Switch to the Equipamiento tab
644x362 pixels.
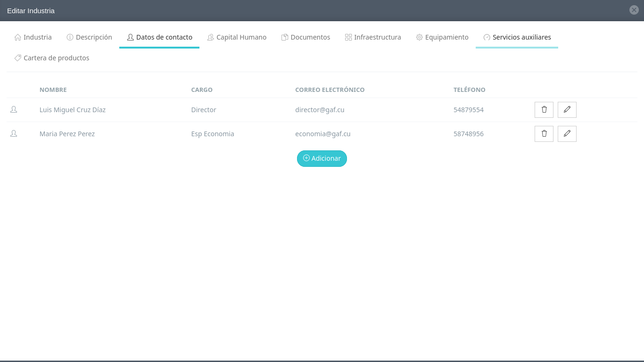[x=442, y=37]
